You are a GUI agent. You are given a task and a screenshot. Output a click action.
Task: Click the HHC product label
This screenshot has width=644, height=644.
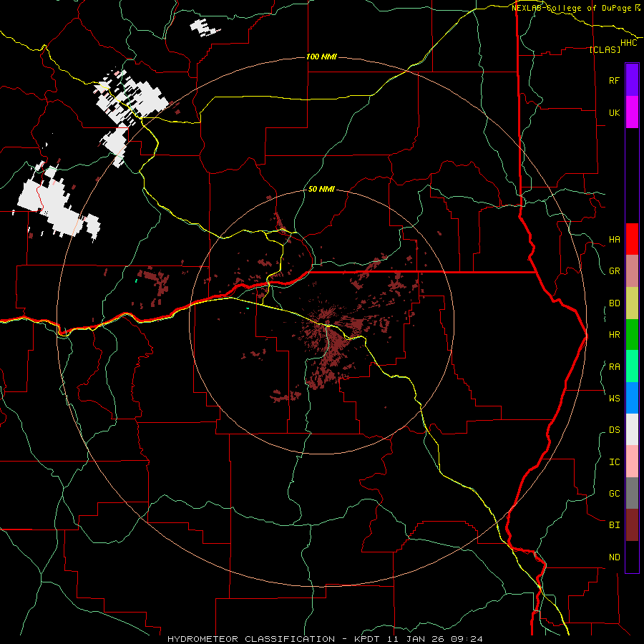click(629, 43)
